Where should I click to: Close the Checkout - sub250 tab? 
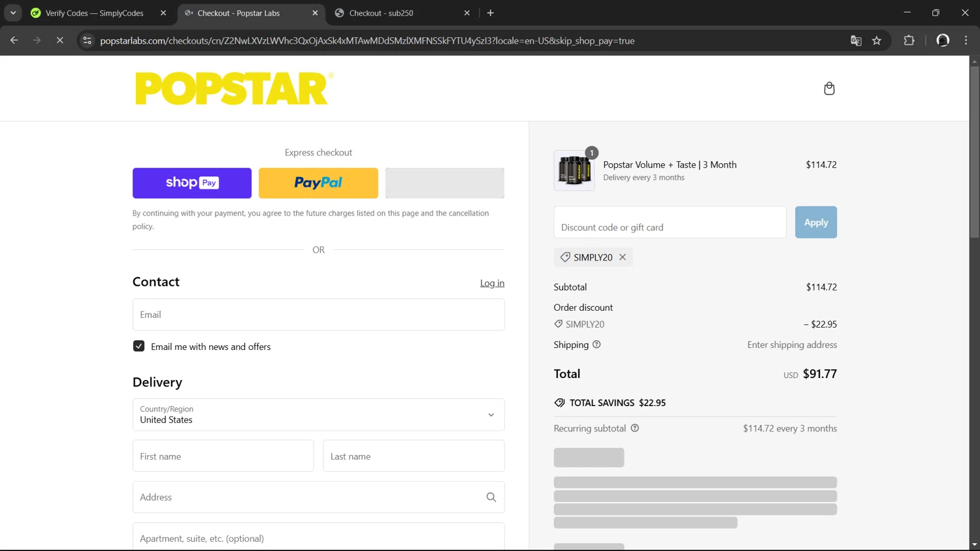pos(467,13)
